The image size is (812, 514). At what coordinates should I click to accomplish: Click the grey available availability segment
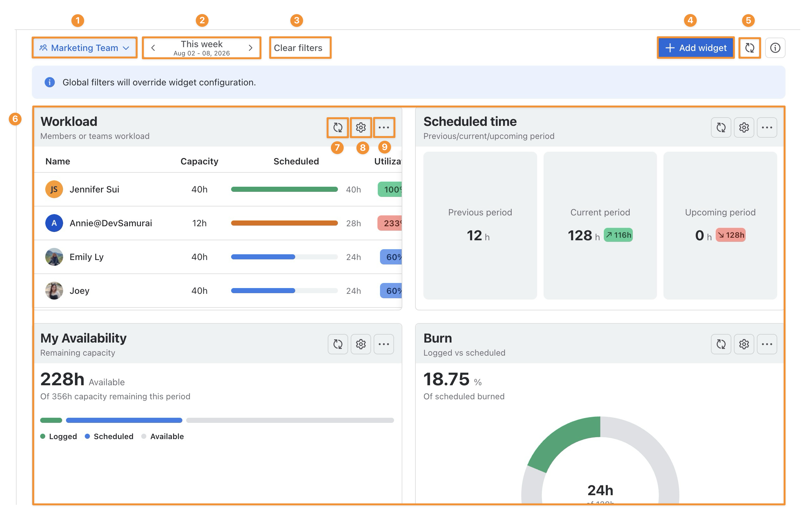coord(290,420)
